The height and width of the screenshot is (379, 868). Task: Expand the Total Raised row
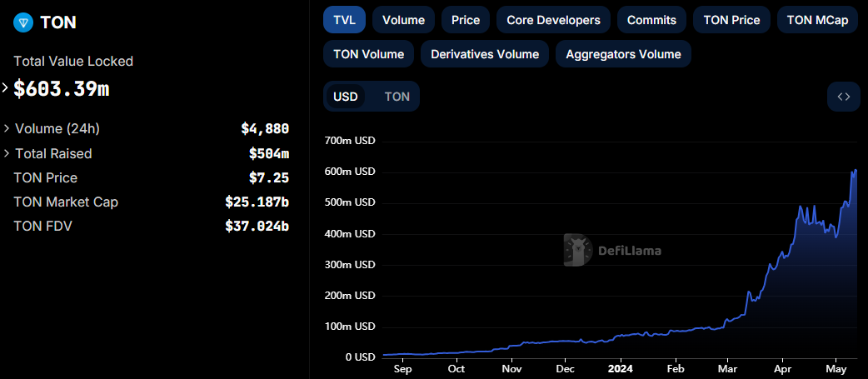tap(7, 153)
